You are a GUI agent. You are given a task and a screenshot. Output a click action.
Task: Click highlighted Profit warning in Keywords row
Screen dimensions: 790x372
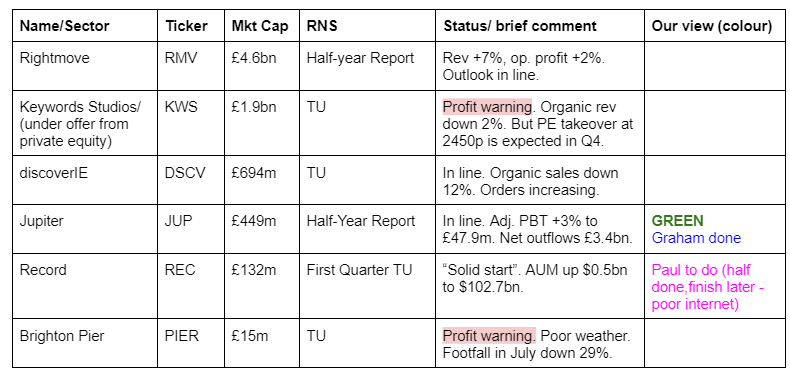pos(487,107)
